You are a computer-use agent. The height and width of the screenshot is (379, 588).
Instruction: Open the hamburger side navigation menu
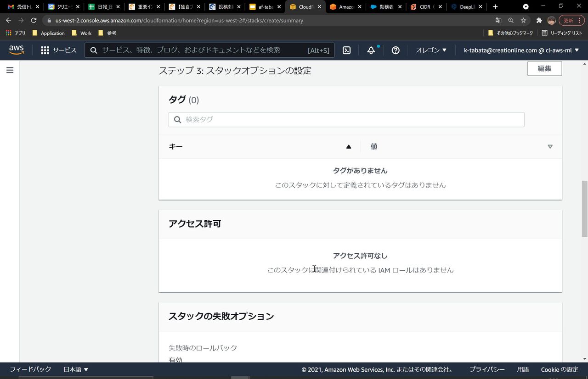pyautogui.click(x=10, y=70)
